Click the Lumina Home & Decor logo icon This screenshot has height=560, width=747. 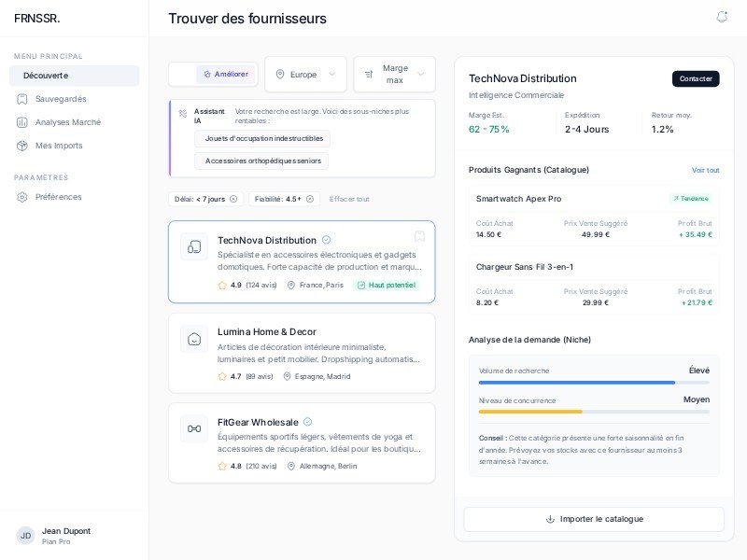[194, 339]
